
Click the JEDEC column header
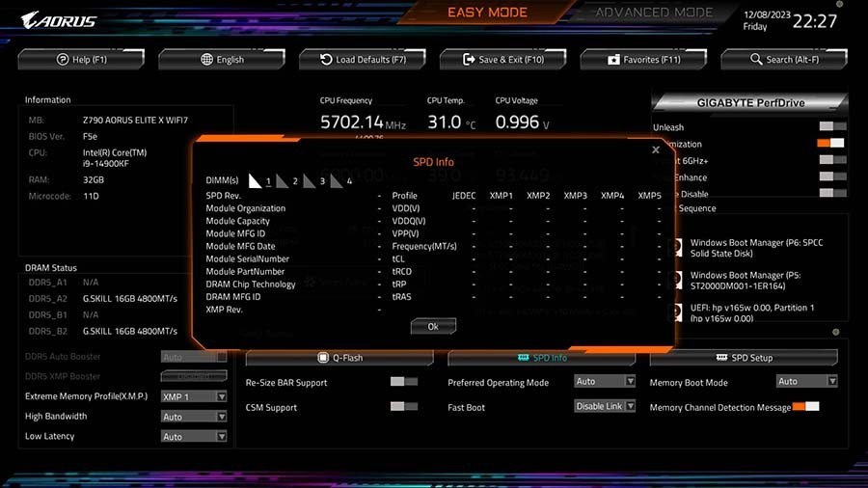(464, 196)
